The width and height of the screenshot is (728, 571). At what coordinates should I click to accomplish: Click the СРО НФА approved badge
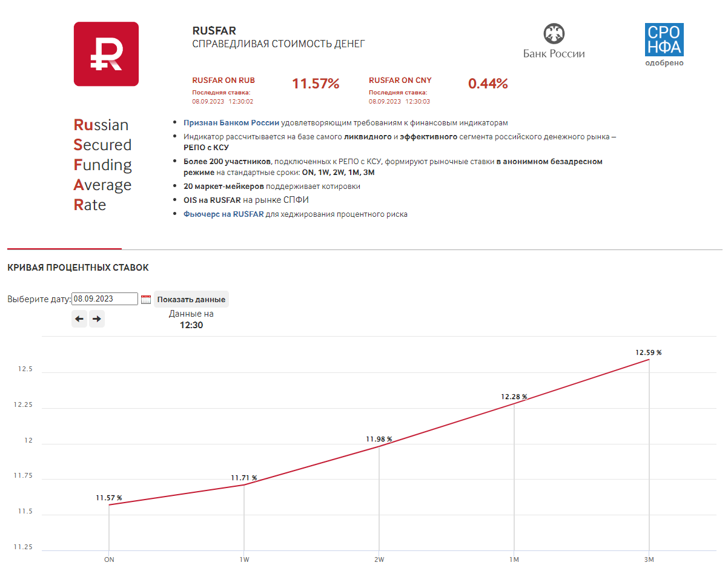pyautogui.click(x=664, y=44)
